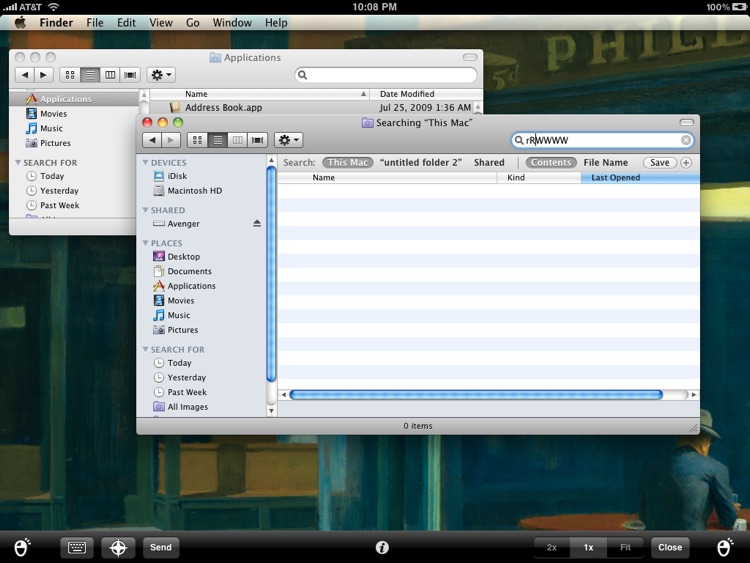This screenshot has height=563, width=750.
Task: Sort results by Last Opened column
Action: [x=640, y=177]
